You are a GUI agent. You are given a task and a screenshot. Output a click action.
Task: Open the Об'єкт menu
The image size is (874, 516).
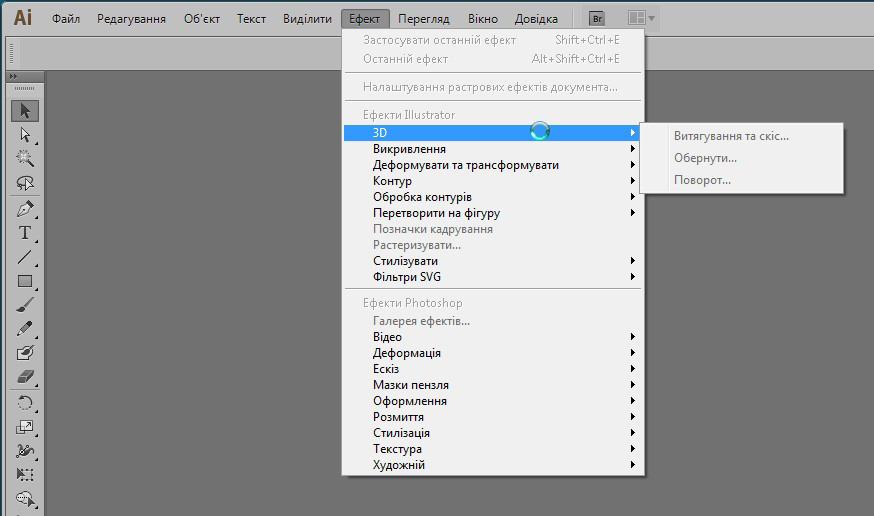click(202, 19)
